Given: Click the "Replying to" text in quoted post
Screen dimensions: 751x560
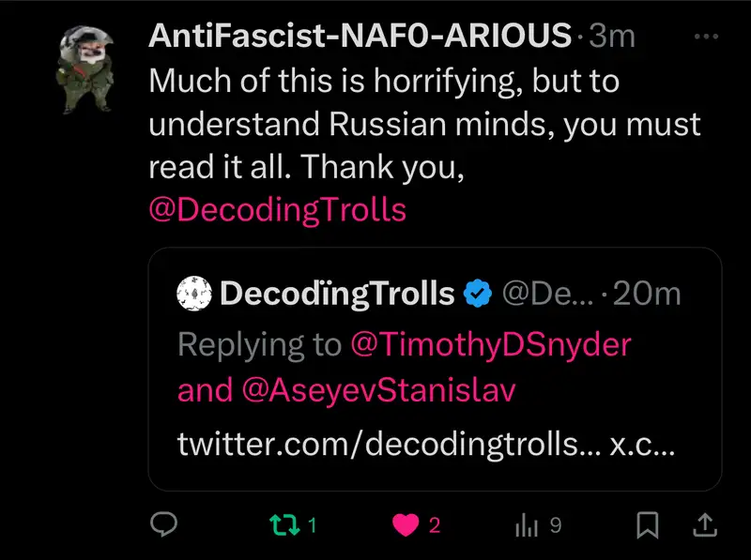Looking at the screenshot, I should (x=259, y=343).
